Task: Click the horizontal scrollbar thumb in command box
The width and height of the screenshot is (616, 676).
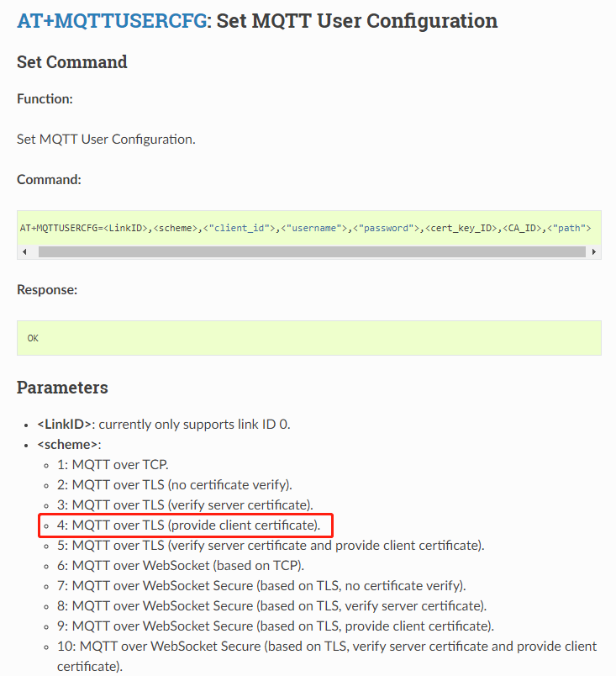Action: [x=311, y=251]
